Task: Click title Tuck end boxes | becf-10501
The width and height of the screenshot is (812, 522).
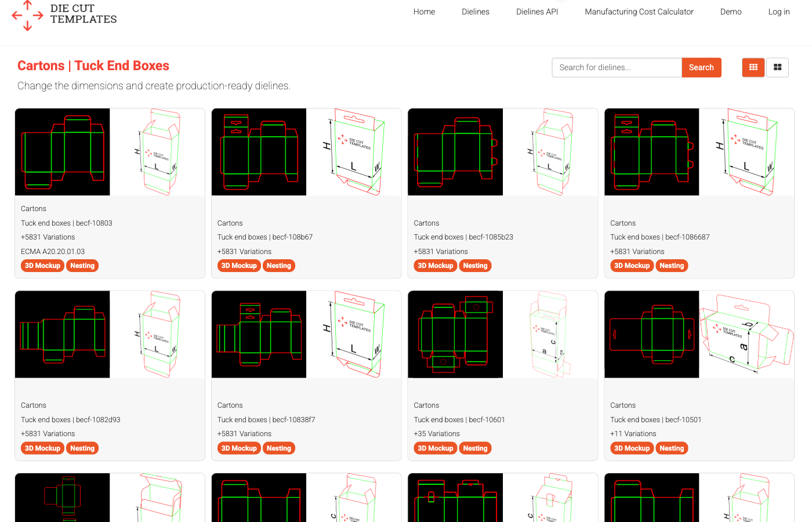Action: pos(656,420)
